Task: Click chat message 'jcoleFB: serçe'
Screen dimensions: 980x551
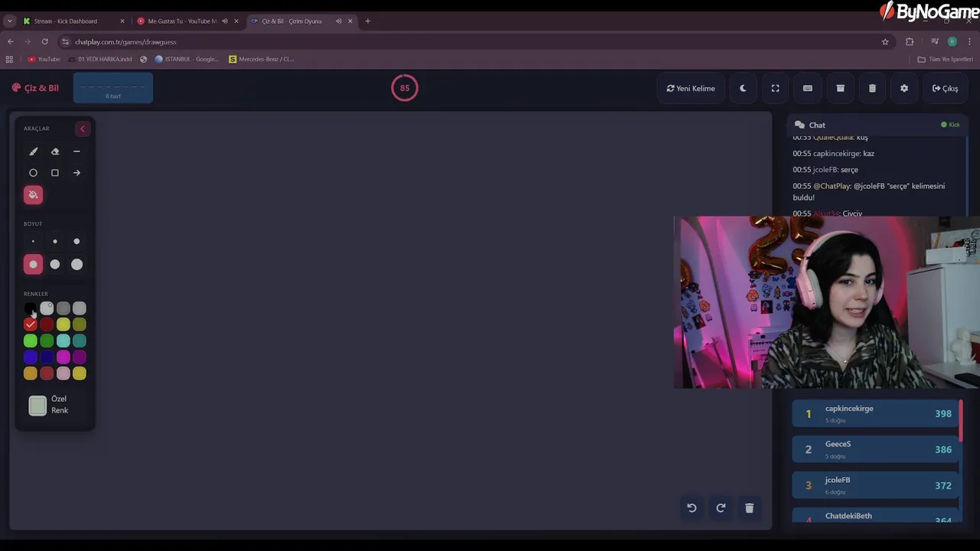Action: (x=825, y=170)
